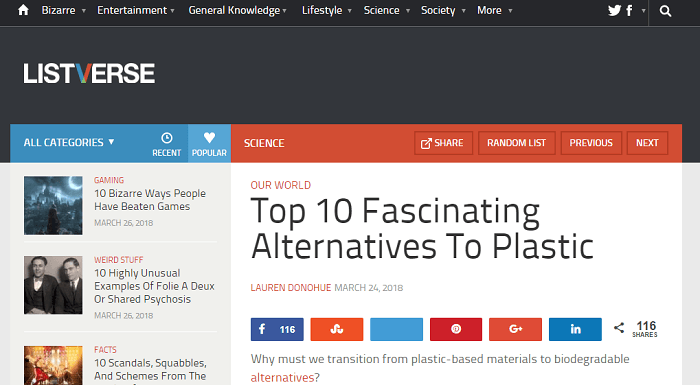Image resolution: width=700 pixels, height=385 pixels.
Task: Expand the Bizarre menu arrow
Action: click(83, 11)
